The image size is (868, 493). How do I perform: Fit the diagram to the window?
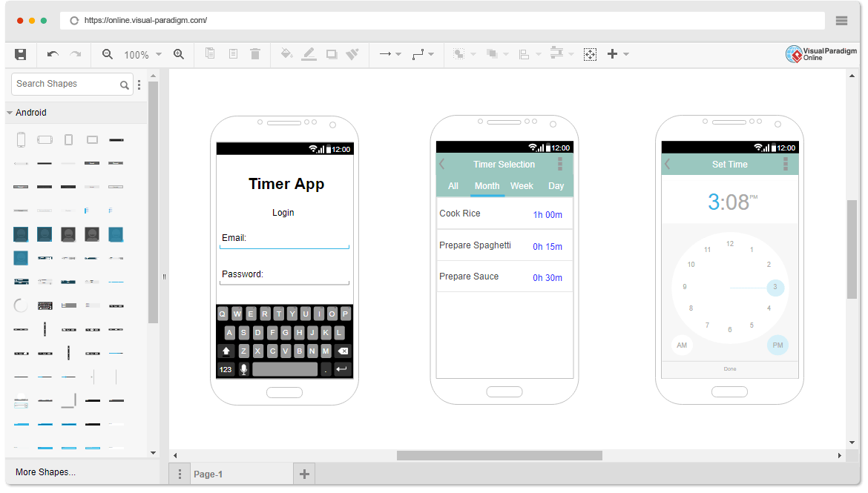click(x=590, y=53)
